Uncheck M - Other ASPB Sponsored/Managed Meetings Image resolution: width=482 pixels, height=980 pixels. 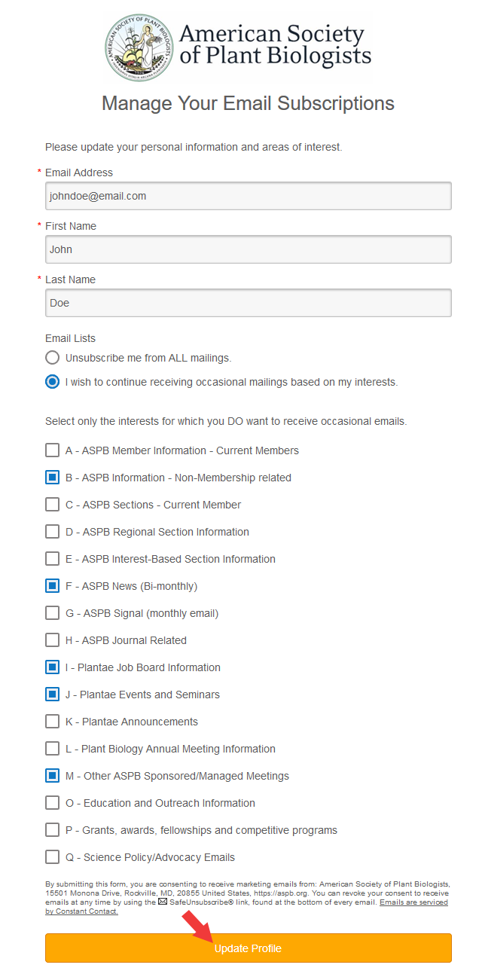point(52,776)
